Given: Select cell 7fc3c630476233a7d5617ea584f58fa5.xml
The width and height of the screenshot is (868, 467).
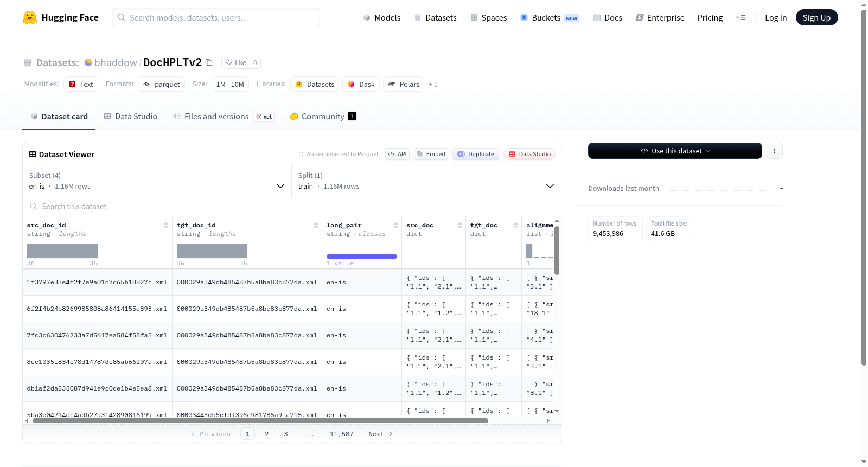Looking at the screenshot, I should [x=97, y=335].
